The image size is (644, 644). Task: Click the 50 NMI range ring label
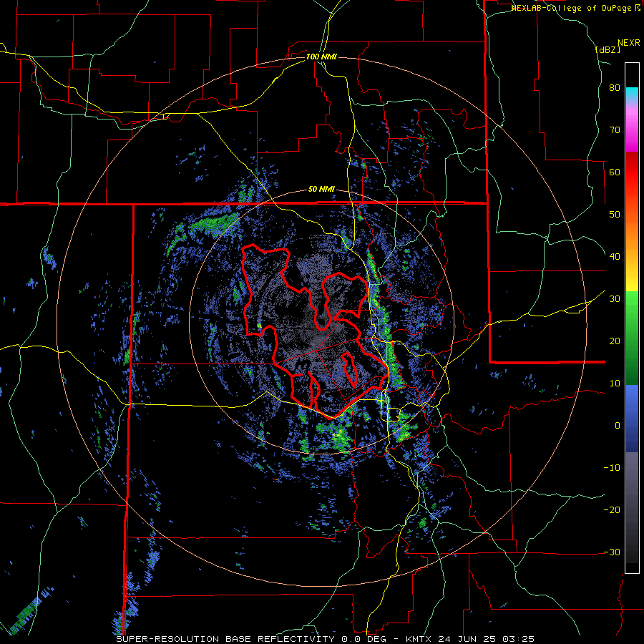point(321,190)
